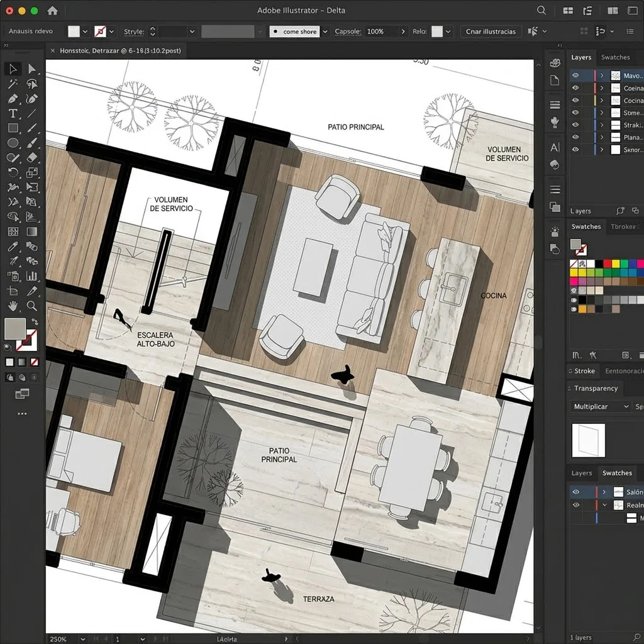Hide the topmost Mavo layer
Viewport: 644px width, 644px height.
[x=575, y=75]
